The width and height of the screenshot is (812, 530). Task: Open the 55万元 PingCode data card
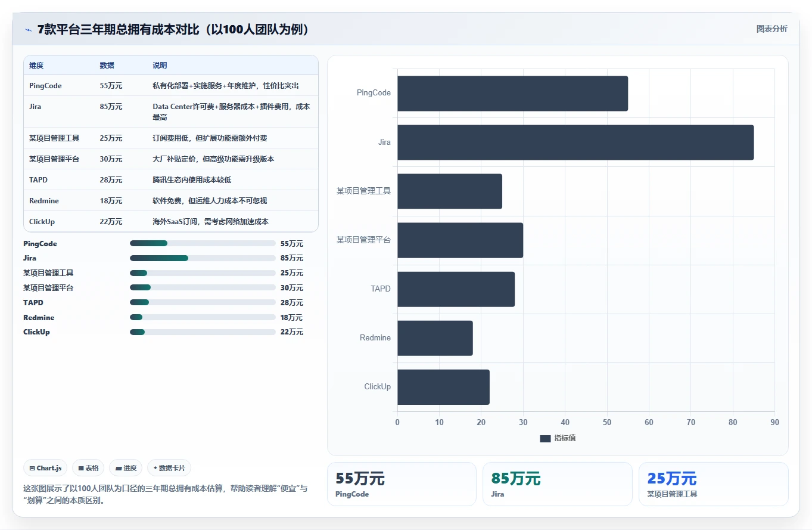pos(402,484)
